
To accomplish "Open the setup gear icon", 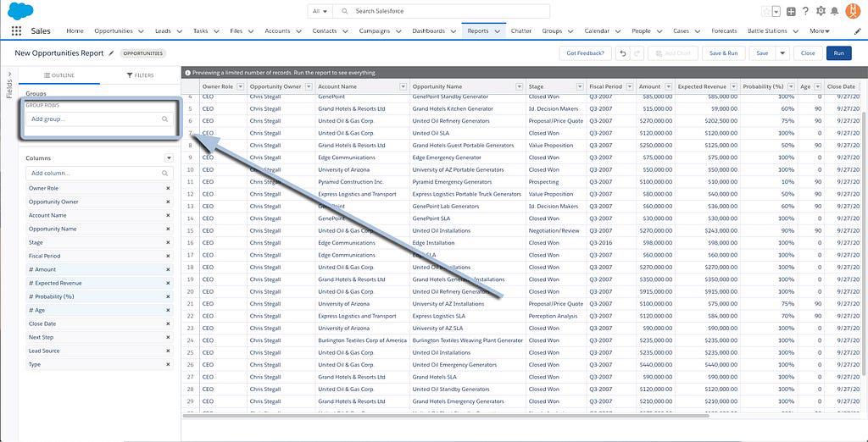I will point(820,11).
